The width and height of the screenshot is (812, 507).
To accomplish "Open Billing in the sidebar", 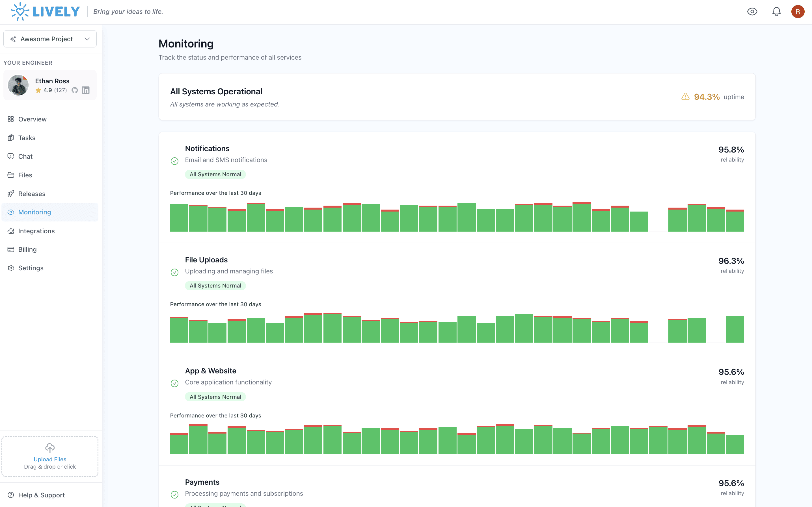I will click(27, 249).
